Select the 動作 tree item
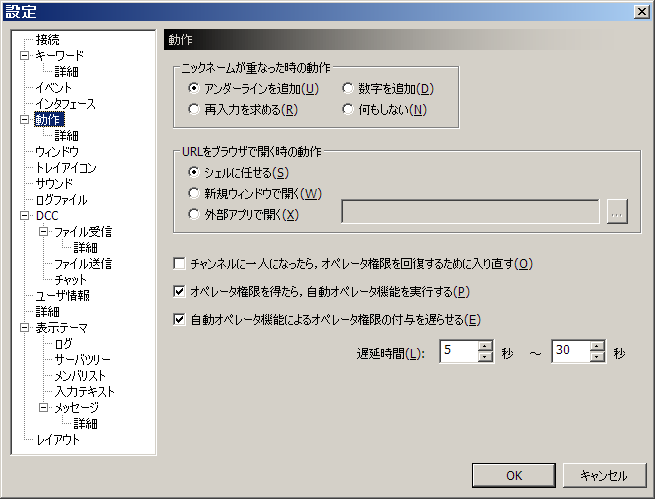This screenshot has width=655, height=499. (49, 120)
